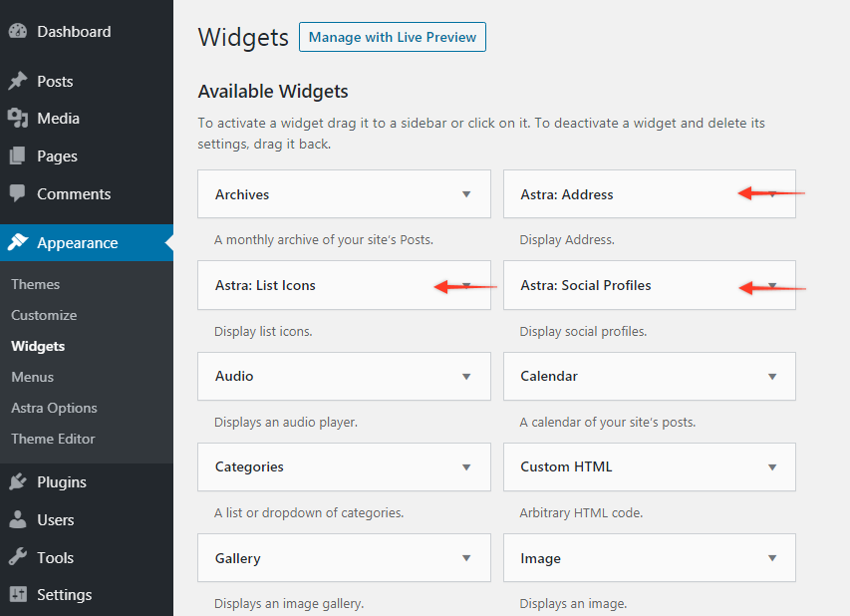Expand the Calendar widget dropdown arrow
The height and width of the screenshot is (616, 850).
click(x=772, y=376)
